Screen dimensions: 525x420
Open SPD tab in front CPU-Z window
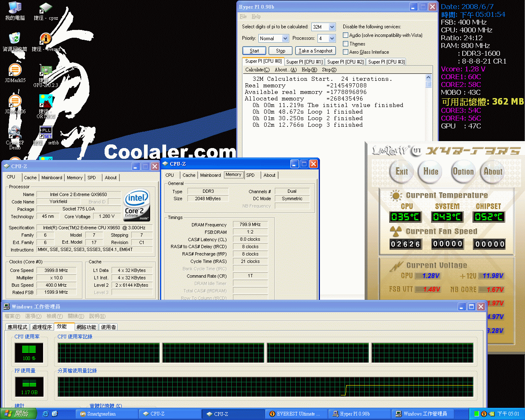(250, 175)
